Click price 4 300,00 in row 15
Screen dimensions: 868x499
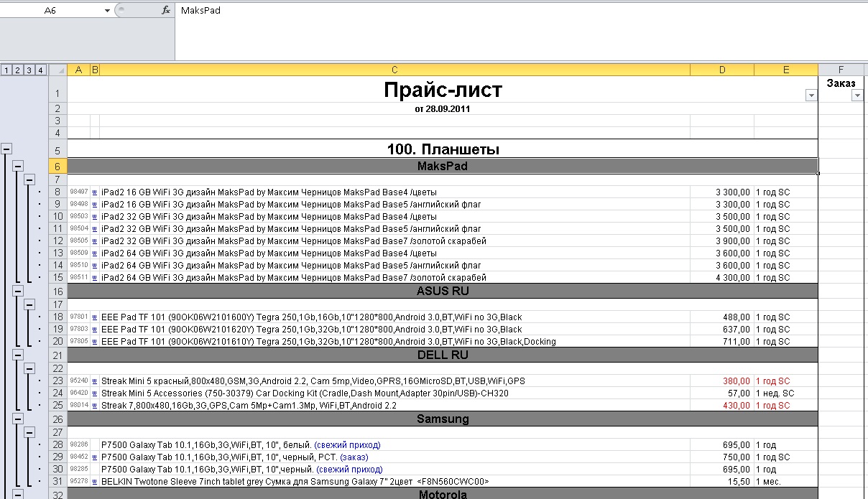722,278
